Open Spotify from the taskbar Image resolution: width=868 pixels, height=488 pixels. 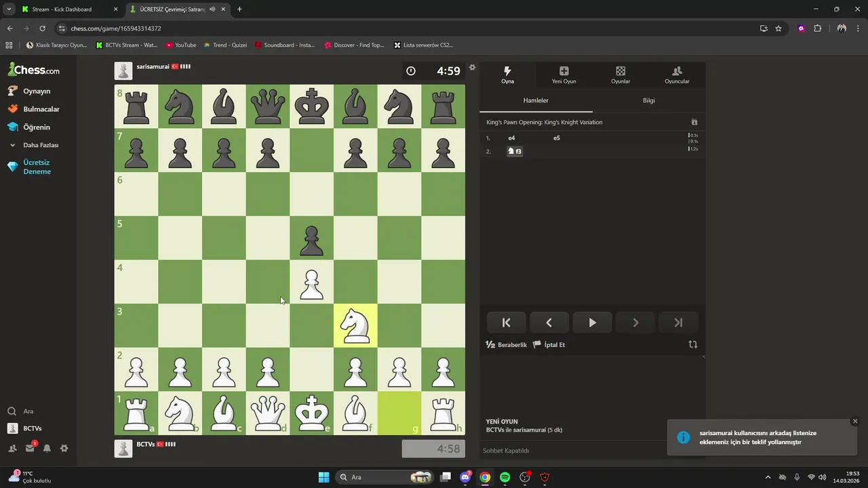coord(505,477)
